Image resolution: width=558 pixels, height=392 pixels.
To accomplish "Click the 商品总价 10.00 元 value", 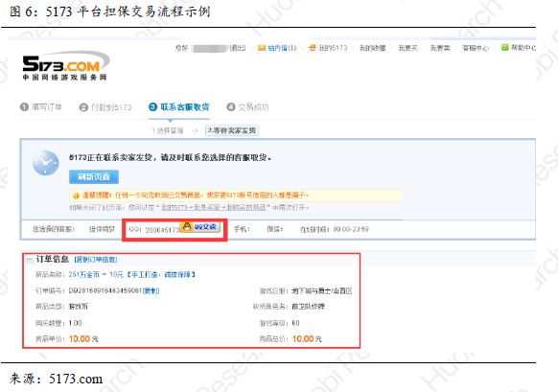I will [307, 339].
